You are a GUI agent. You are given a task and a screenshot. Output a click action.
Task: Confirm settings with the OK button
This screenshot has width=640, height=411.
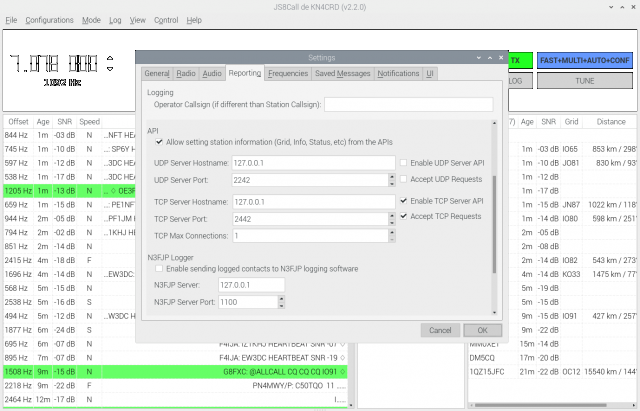(482, 330)
